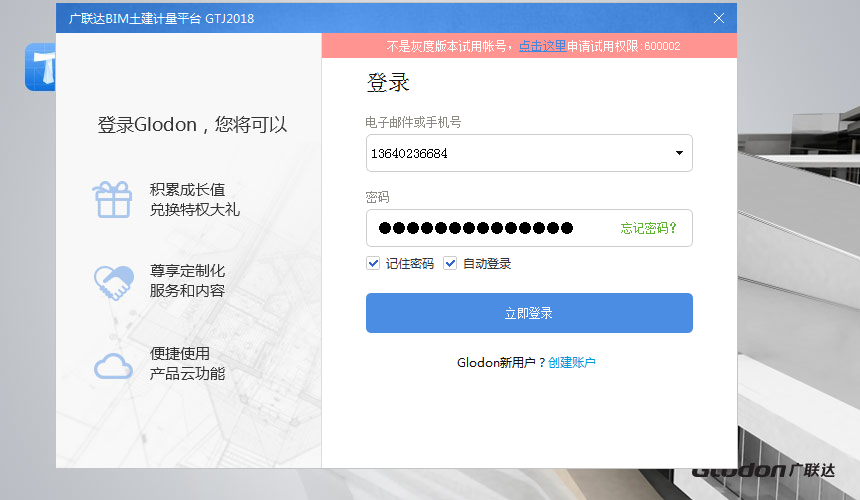Click the 创建账户 link

coord(572,362)
